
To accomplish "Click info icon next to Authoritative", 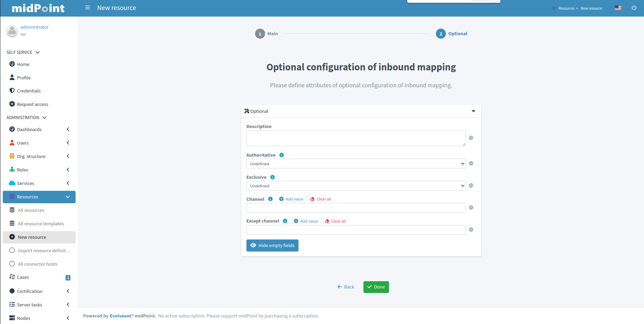I will pos(282,155).
